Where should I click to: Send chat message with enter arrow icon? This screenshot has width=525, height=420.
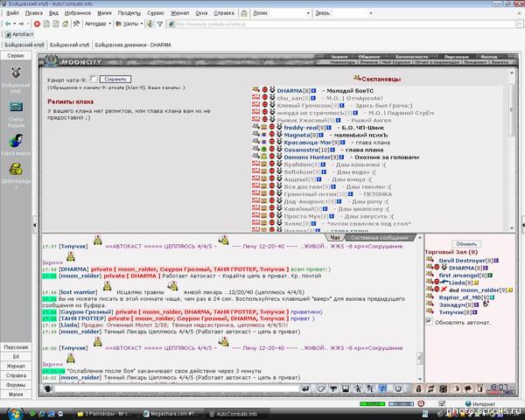click(305, 388)
